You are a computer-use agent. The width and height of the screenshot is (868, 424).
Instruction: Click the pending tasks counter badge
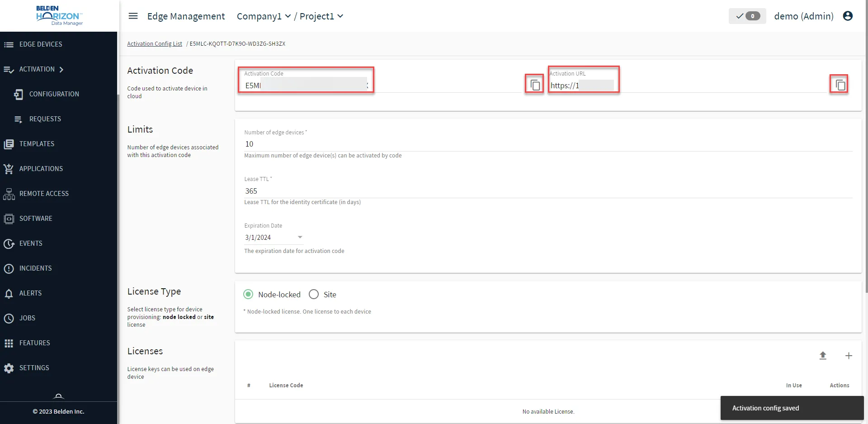point(747,16)
